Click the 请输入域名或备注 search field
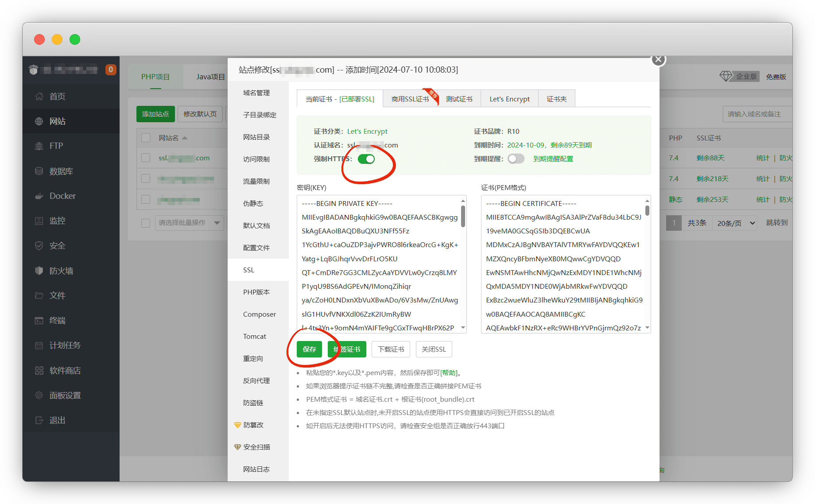The image size is (815, 504). pyautogui.click(x=757, y=114)
